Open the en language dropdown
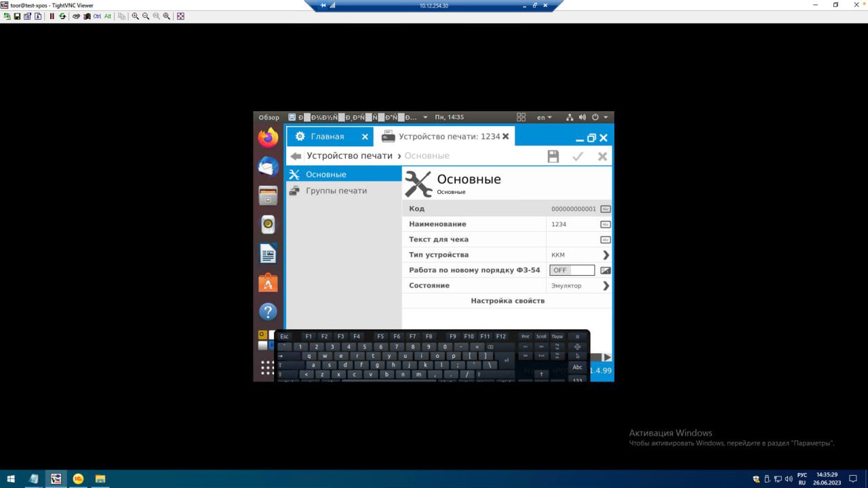The height and width of the screenshot is (488, 868). 544,117
